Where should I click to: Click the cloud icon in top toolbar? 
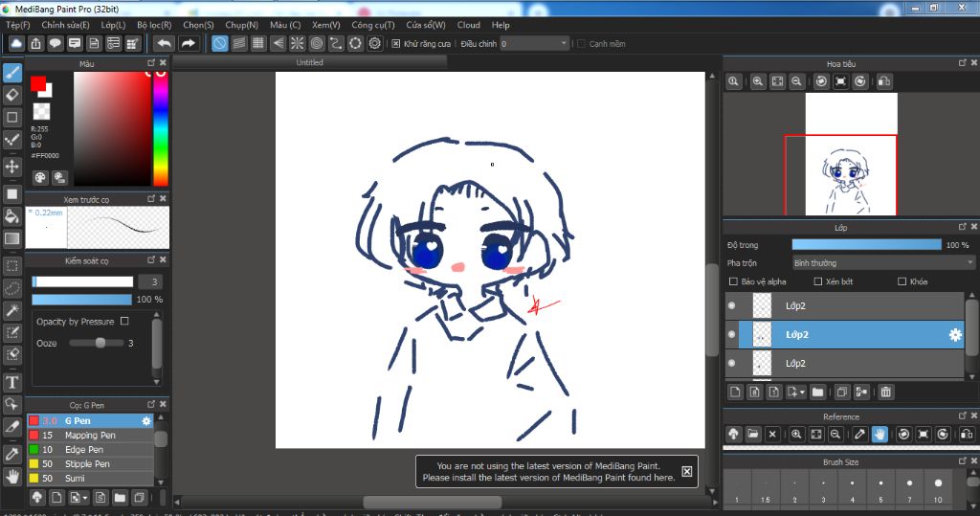coord(16,43)
